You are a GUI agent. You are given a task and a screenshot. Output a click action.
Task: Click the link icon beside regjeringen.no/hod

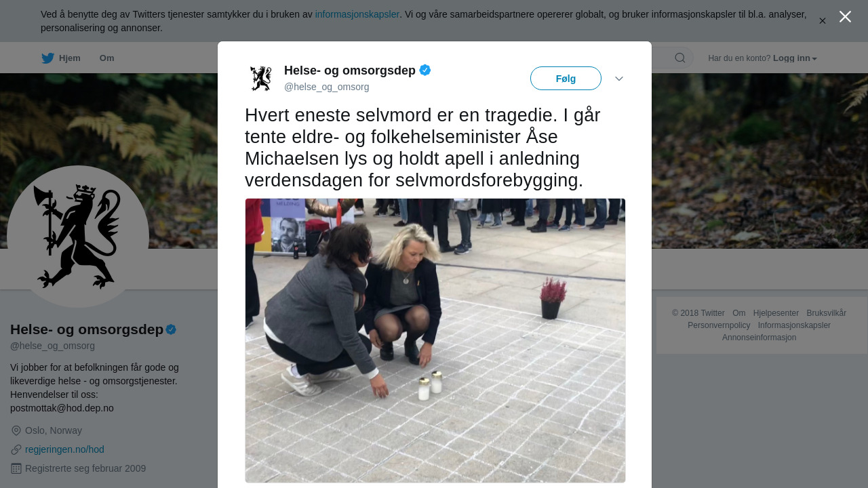16,449
